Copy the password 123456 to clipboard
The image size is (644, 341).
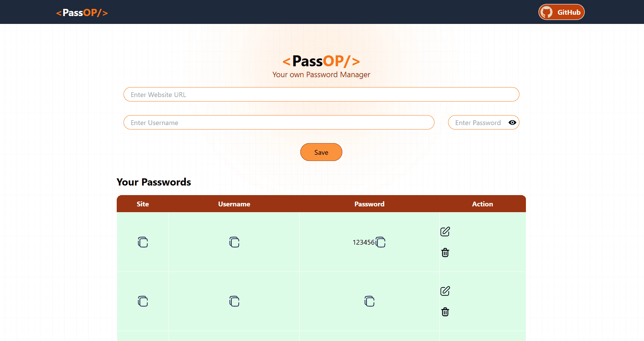380,242
